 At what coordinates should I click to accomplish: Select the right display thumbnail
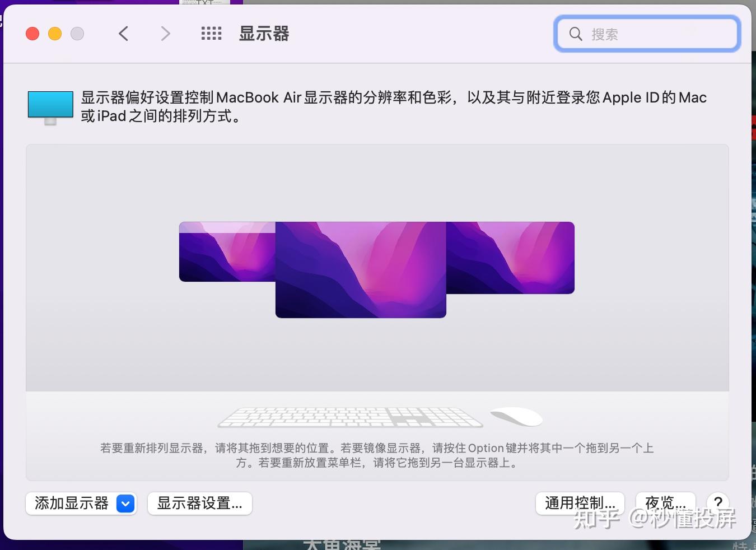(511, 258)
